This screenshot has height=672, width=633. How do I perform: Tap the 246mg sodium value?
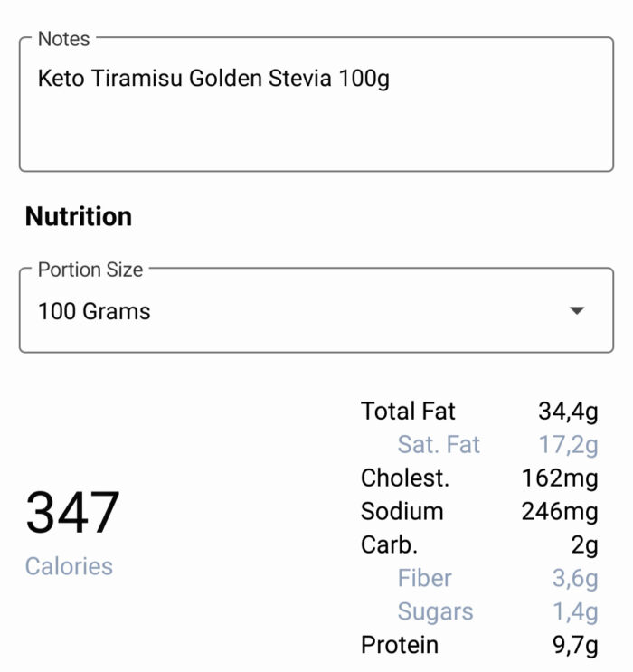point(559,512)
